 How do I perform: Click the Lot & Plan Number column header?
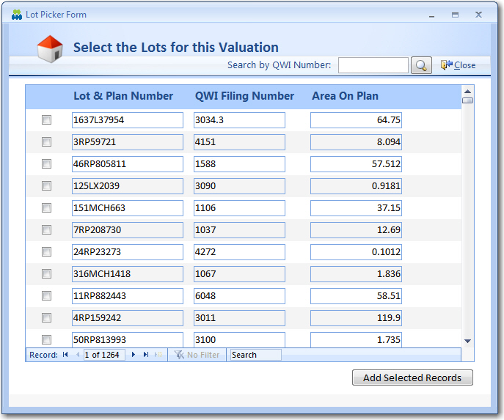123,96
